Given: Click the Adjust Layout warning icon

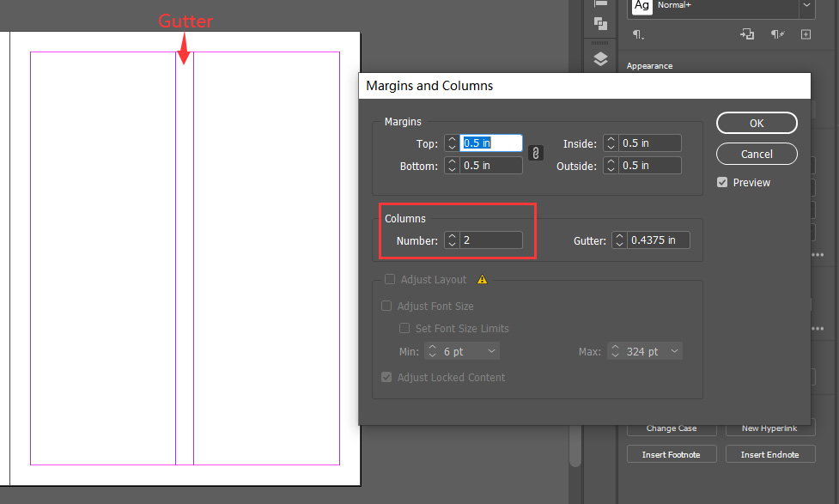Looking at the screenshot, I should click(482, 279).
